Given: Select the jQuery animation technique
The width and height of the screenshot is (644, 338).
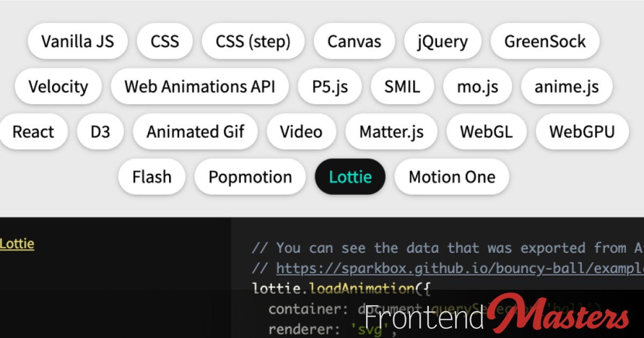Looking at the screenshot, I should click(x=442, y=41).
